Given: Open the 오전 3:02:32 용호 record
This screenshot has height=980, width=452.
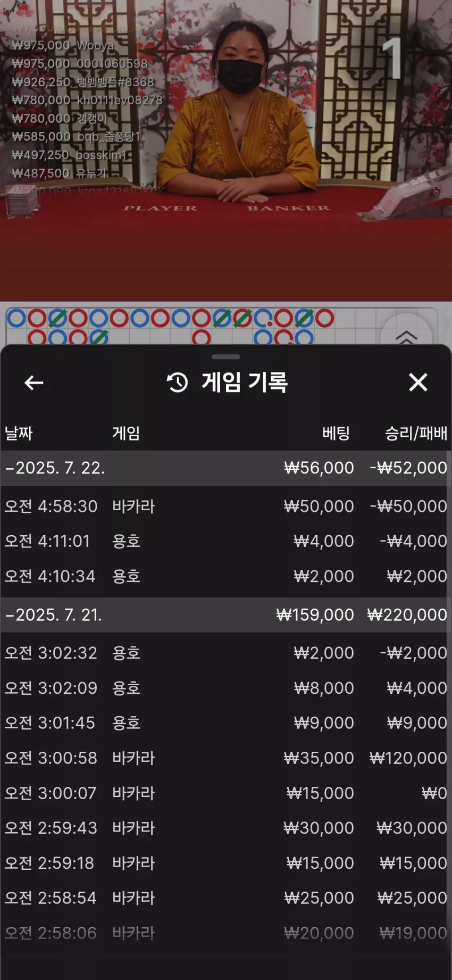Looking at the screenshot, I should pos(226,653).
